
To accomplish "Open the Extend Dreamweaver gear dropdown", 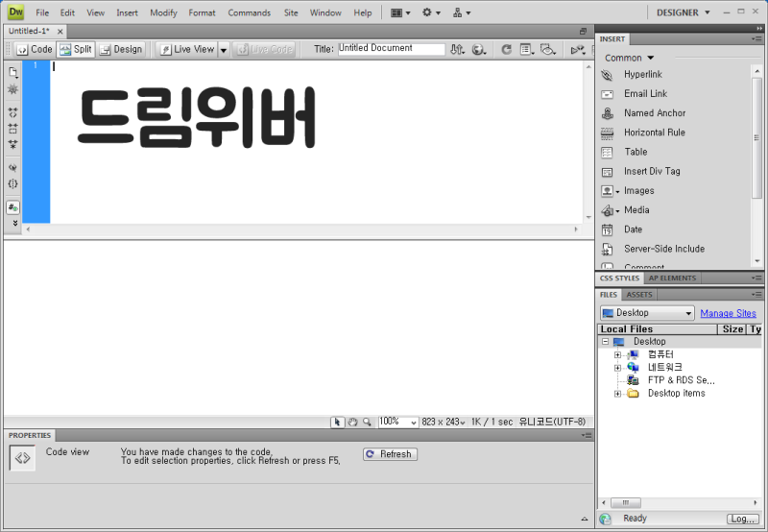I will point(431,12).
